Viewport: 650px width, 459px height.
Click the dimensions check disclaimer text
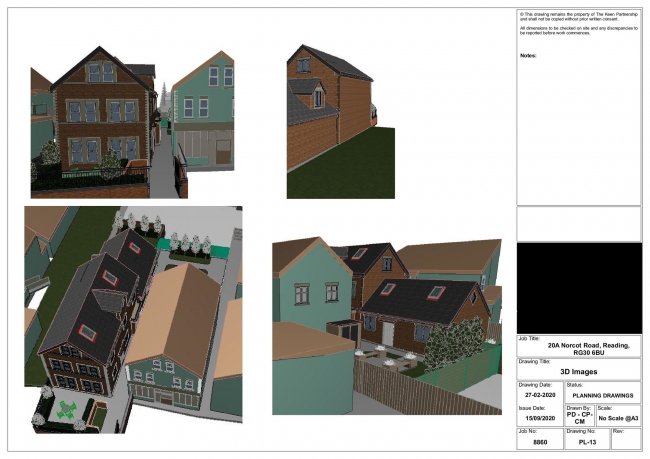tap(577, 32)
